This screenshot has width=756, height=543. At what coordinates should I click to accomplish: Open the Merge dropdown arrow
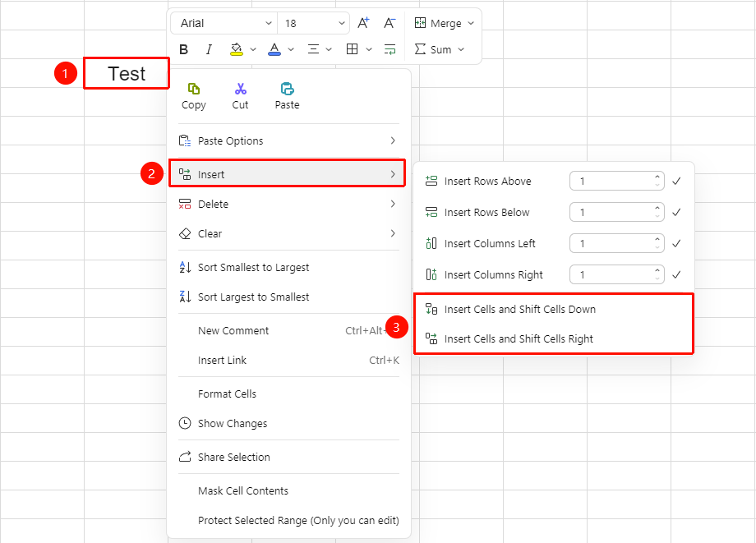(x=471, y=23)
